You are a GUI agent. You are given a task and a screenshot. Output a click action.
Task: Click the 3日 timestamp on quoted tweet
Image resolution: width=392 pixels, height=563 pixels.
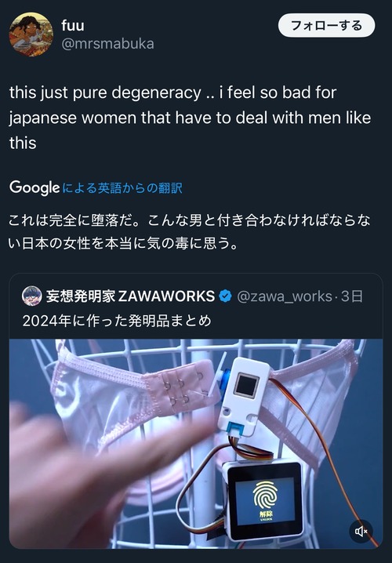(352, 296)
